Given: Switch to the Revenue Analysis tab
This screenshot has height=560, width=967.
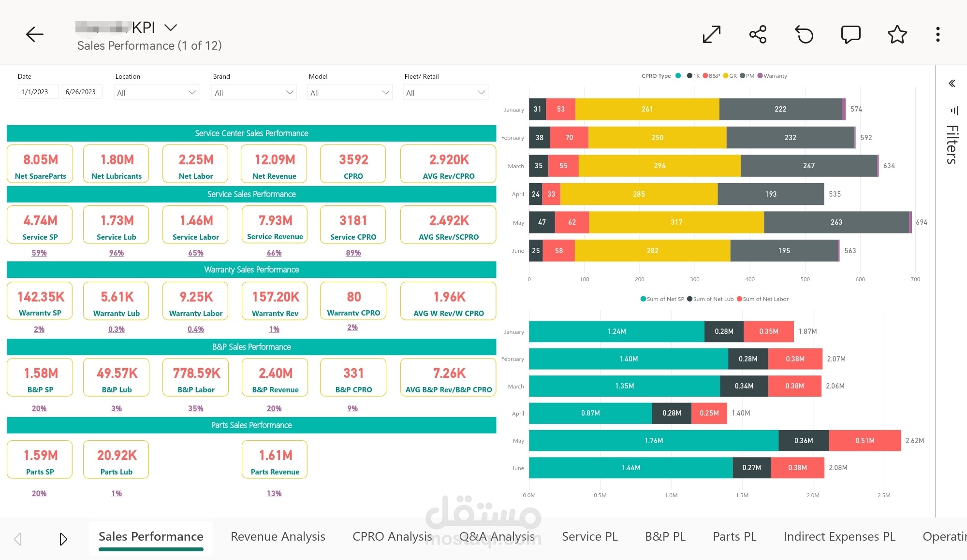Looking at the screenshot, I should point(278,537).
